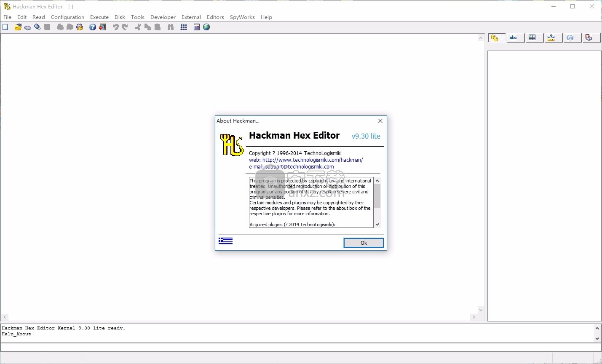Open the technologismiki.com/hackman web link
602x364 pixels.
click(x=313, y=160)
